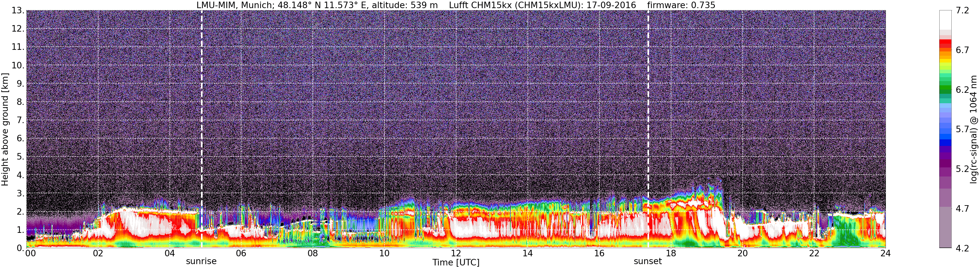Click the 'Height above ground [km]' axis label
Image resolution: width=980 pixels, height=269 pixels.
5,129
